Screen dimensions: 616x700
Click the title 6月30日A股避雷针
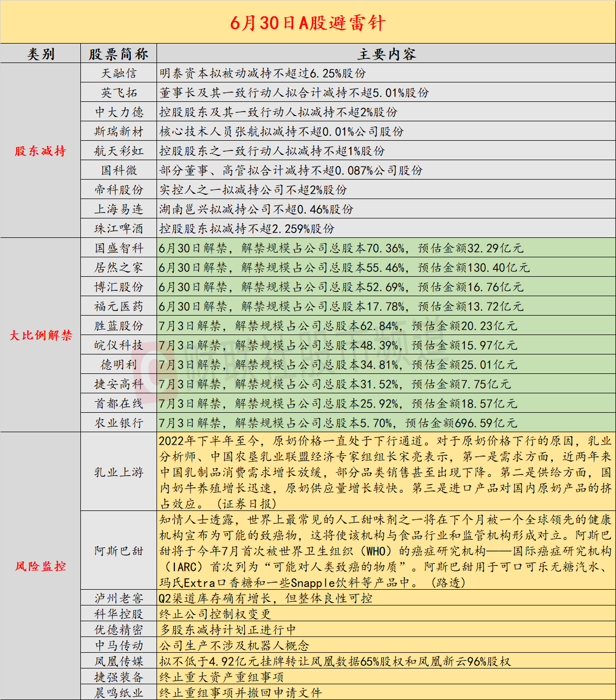coord(308,23)
